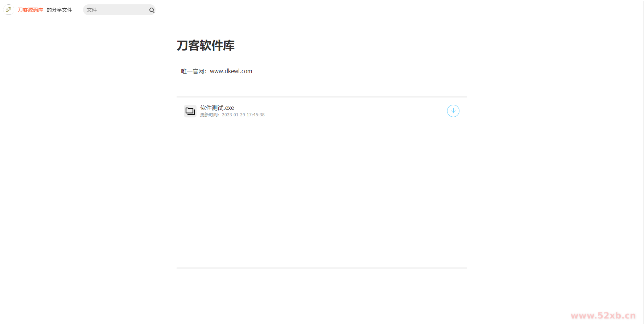Click empty space in the 软件测试.exe row
The height and width of the screenshot is (324, 644).
point(344,111)
